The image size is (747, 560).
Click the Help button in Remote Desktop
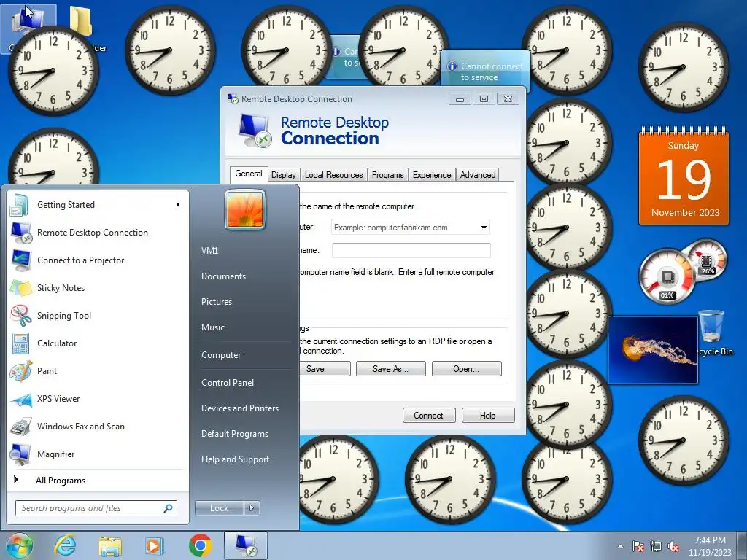pos(488,415)
